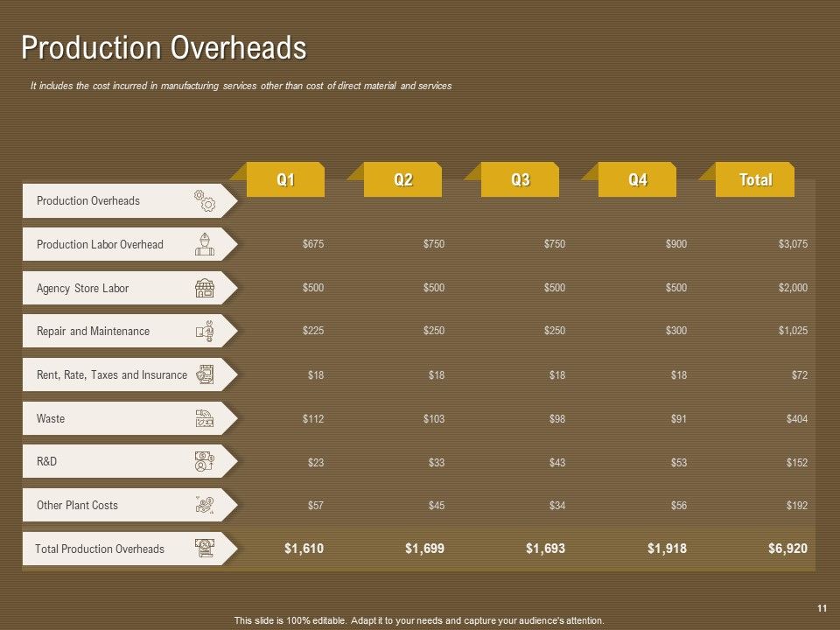Screen dimensions: 840x630
Task: Click the worker icon for Production Labor Overhead
Action: click(204, 244)
